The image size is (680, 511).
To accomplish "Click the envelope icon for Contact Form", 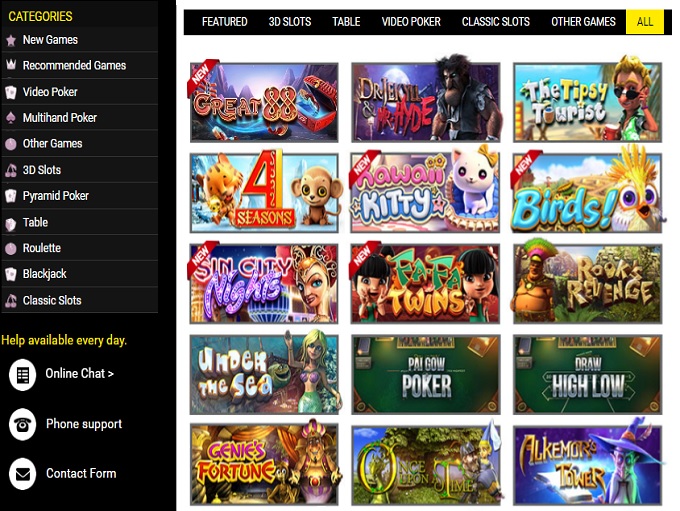I will pyautogui.click(x=23, y=474).
